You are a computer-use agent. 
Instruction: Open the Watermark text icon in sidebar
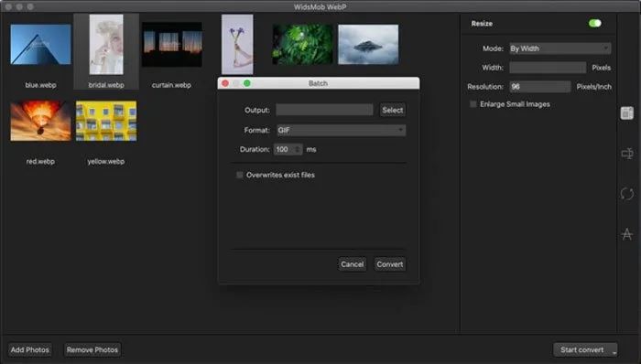pyautogui.click(x=626, y=234)
